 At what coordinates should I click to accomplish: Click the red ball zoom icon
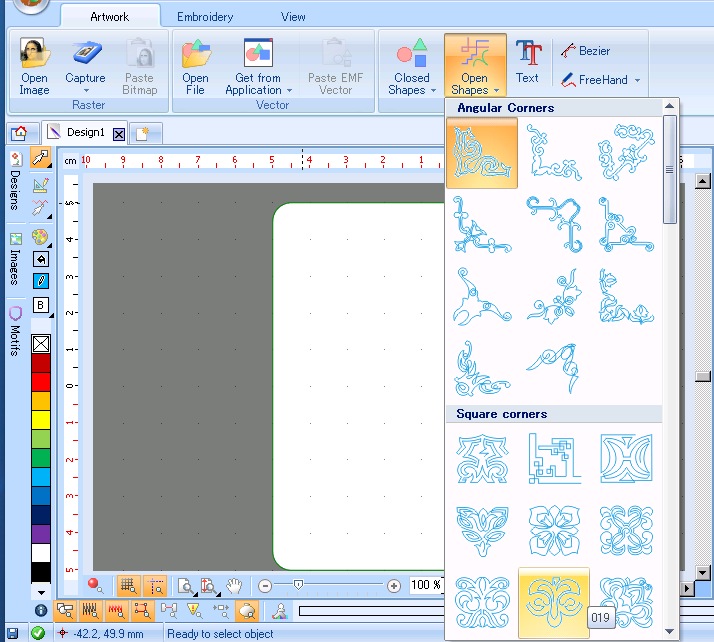tap(95, 586)
